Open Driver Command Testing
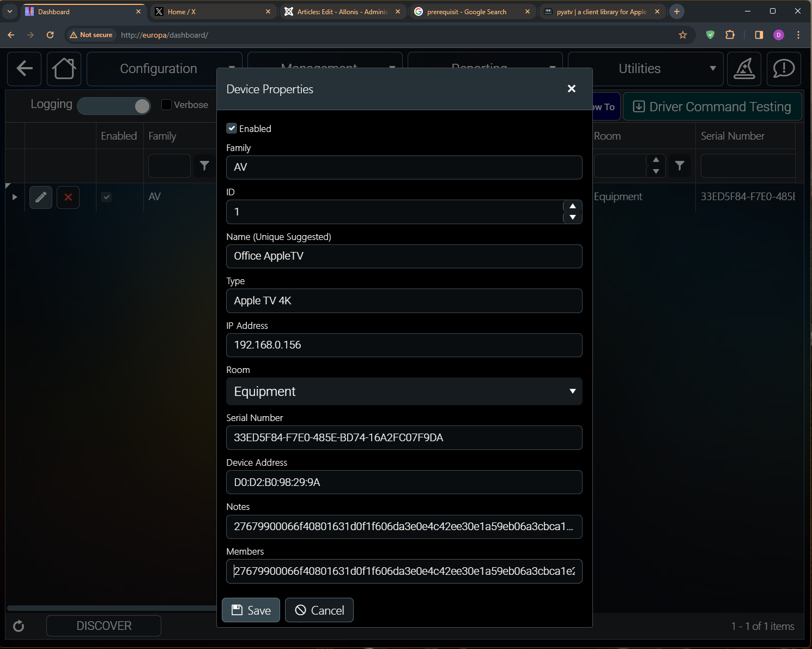 tap(712, 106)
